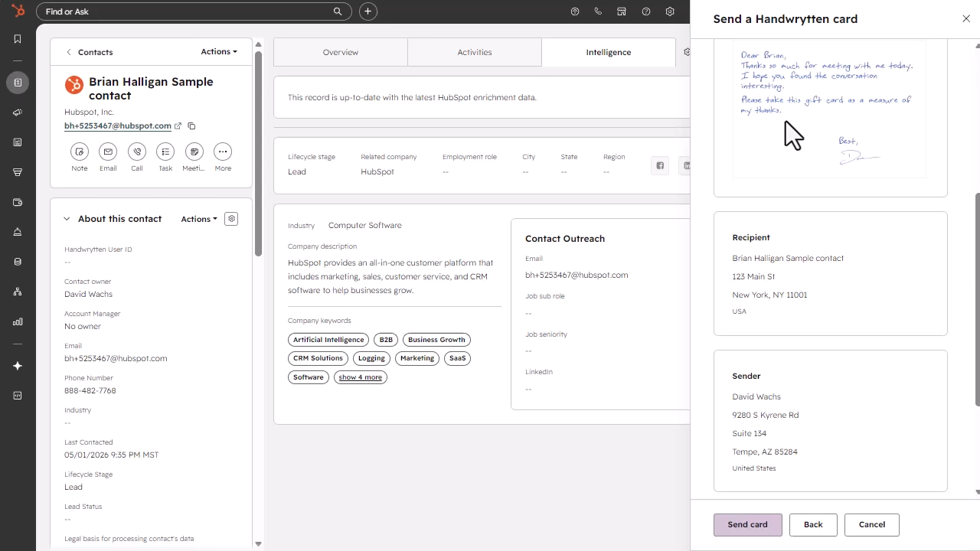
Task: Start a Call with the contact
Action: click(137, 152)
